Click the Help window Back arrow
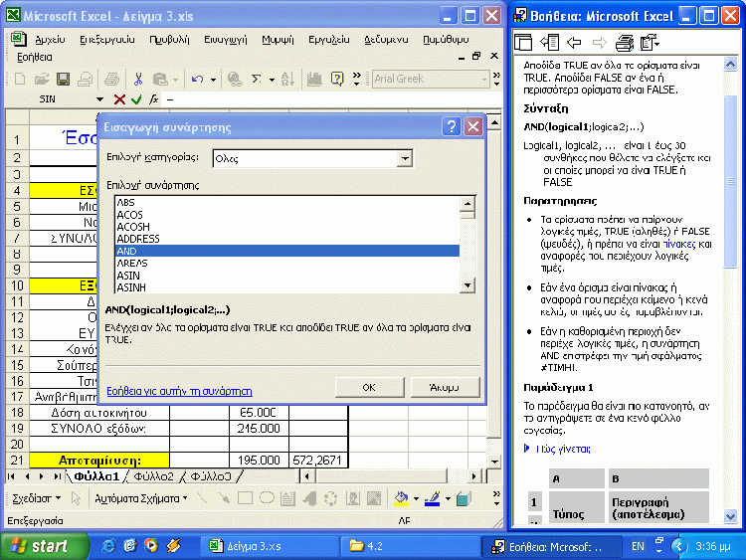 coord(574,44)
